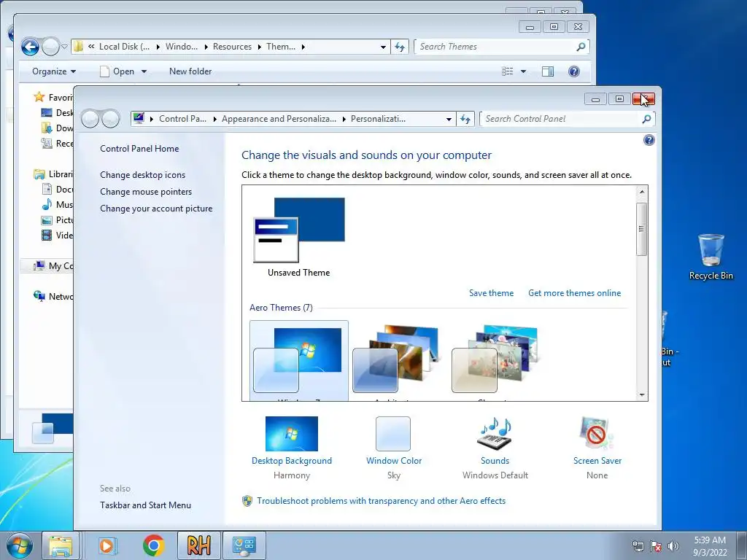Viewport: 747px width, 560px height.
Task: Open Control Panel Home
Action: [139, 149]
